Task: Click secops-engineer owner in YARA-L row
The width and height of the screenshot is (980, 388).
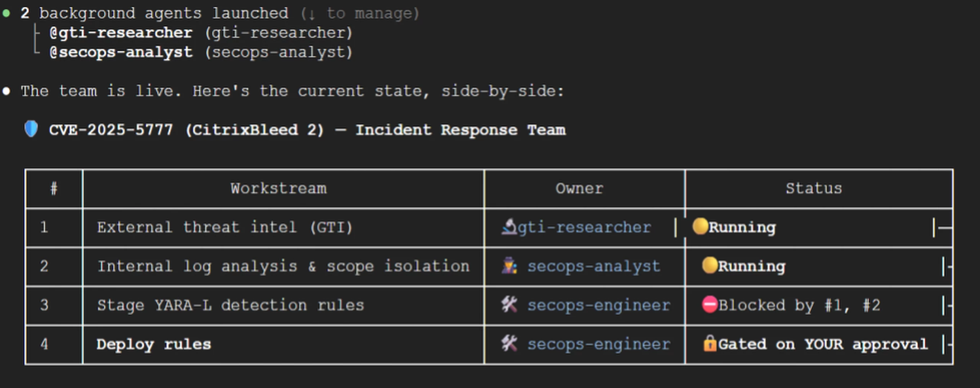Action: click(599, 305)
